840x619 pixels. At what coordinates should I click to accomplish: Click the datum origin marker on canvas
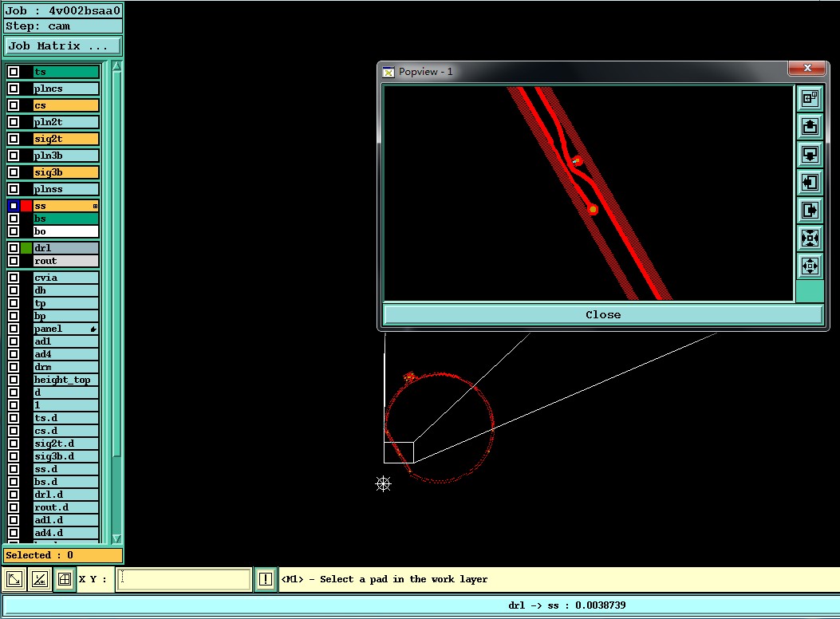tap(383, 484)
